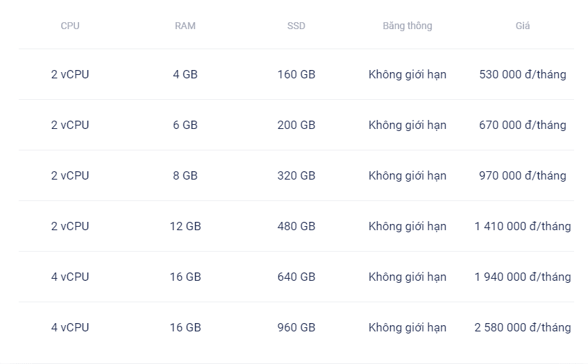Click the RAM column header

click(185, 26)
